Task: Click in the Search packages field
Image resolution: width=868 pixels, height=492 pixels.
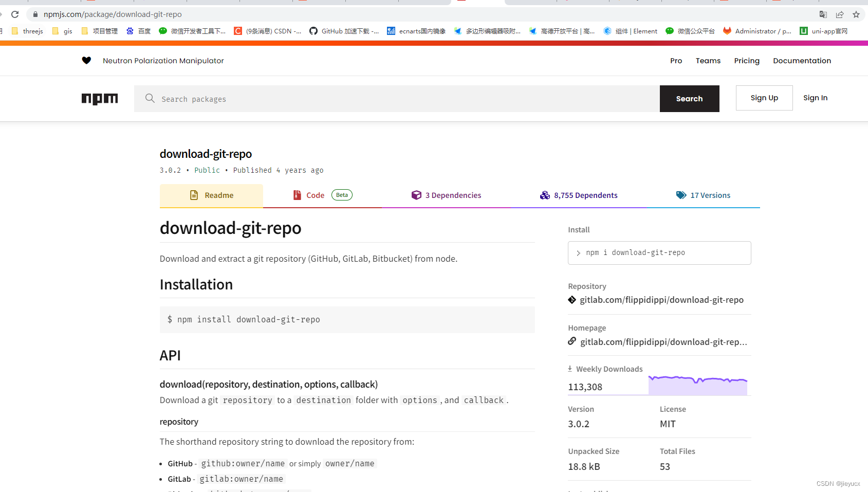Action: click(397, 99)
